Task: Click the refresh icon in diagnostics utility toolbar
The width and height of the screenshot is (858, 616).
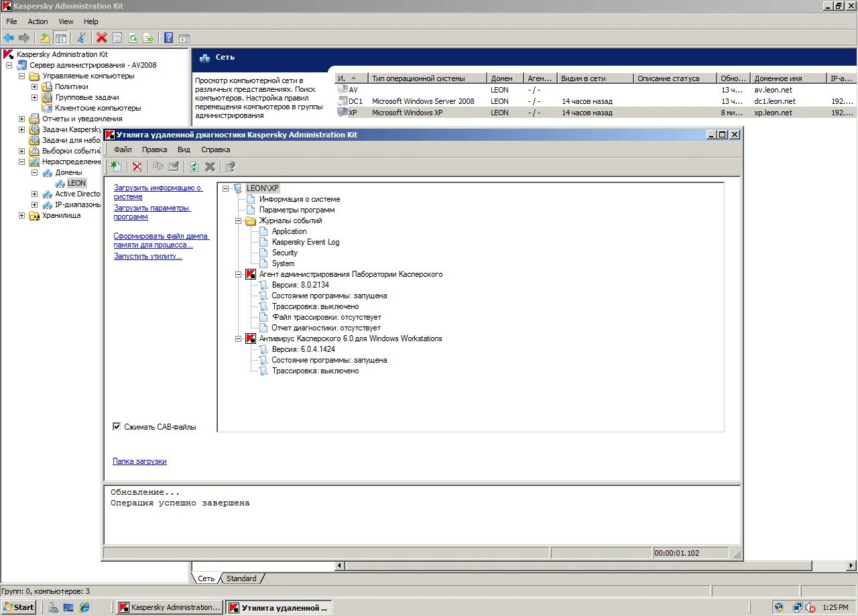Action: [194, 166]
